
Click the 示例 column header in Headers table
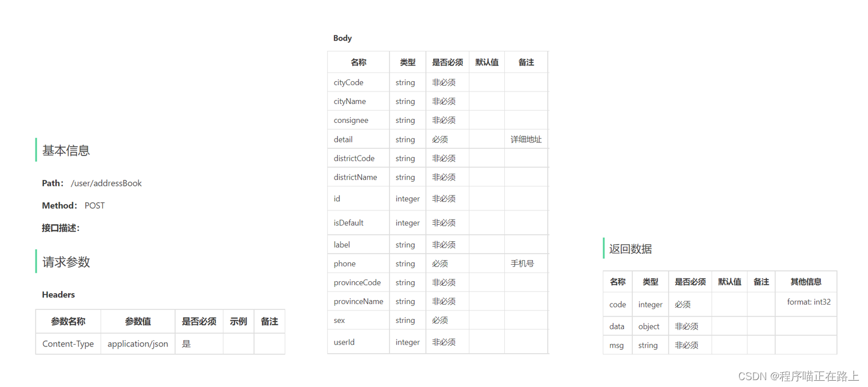click(x=238, y=322)
